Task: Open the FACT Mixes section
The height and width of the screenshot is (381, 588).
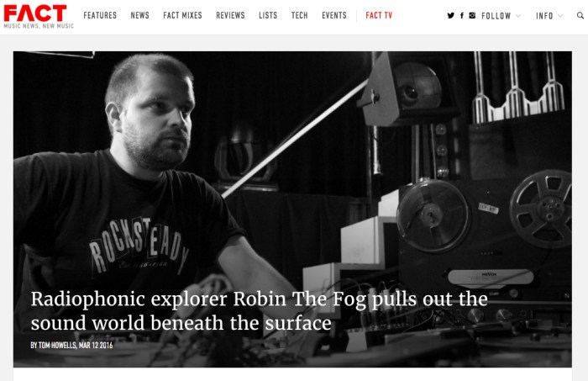Action: coord(182,15)
